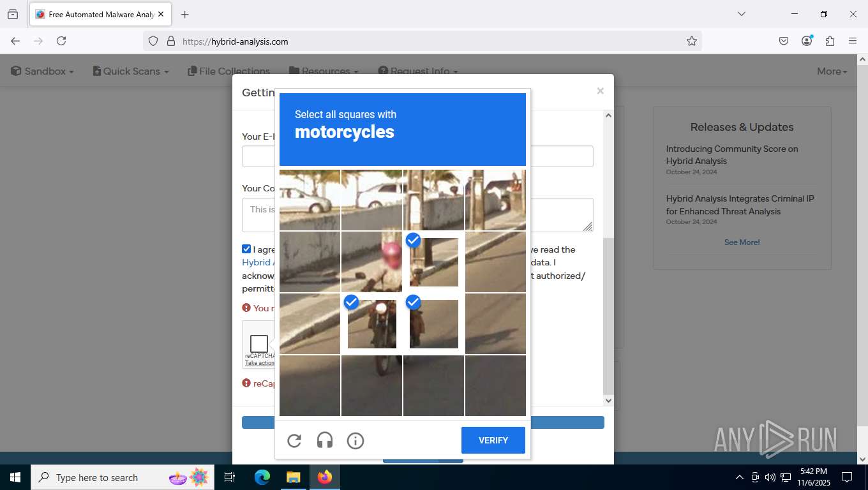Image resolution: width=868 pixels, height=490 pixels.
Task: Open the Extensions puzzle icon
Action: coord(830,41)
